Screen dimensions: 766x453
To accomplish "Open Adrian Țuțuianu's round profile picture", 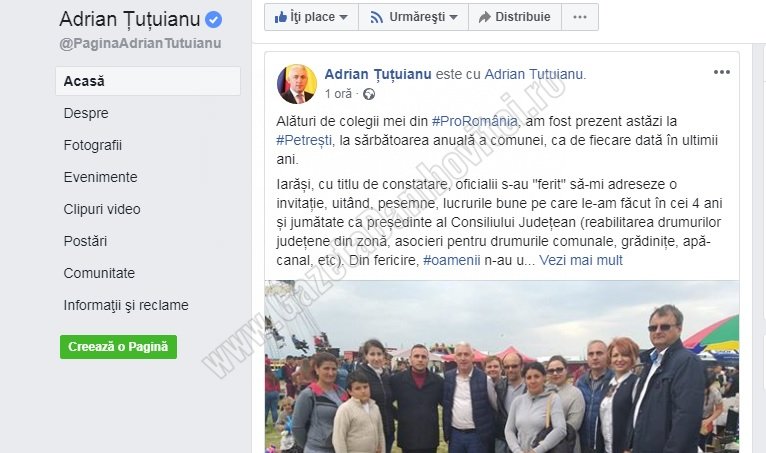I will tap(297, 84).
